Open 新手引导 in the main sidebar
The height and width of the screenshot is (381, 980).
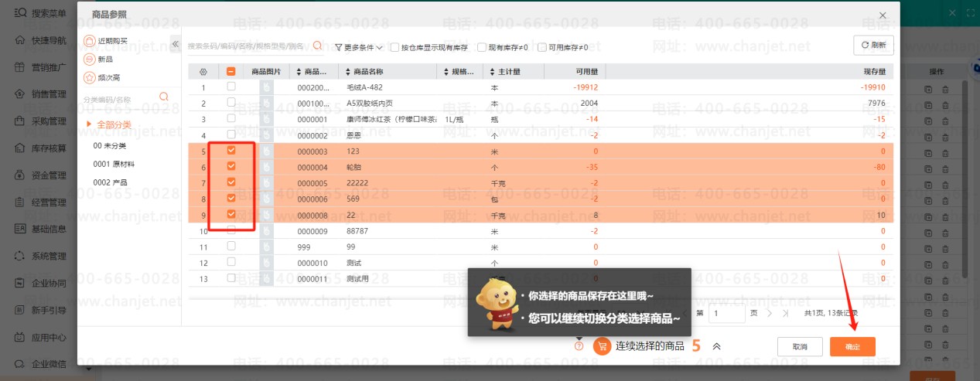tap(40, 310)
